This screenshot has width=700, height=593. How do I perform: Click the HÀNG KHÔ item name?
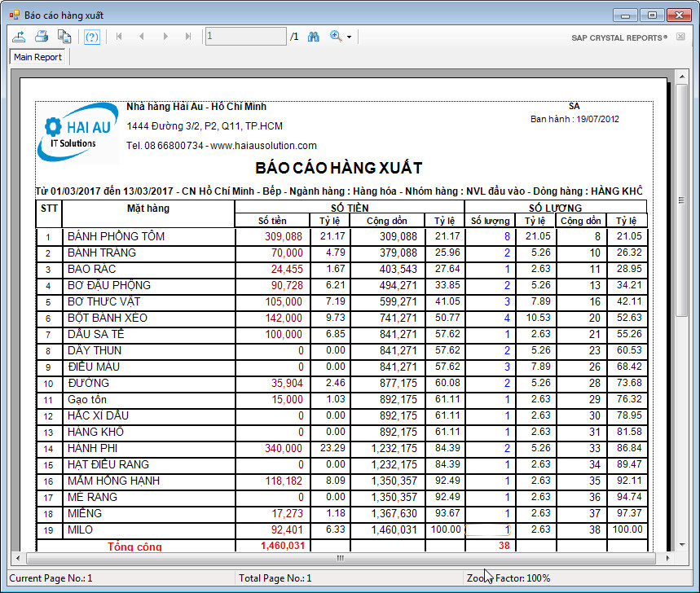[95, 433]
